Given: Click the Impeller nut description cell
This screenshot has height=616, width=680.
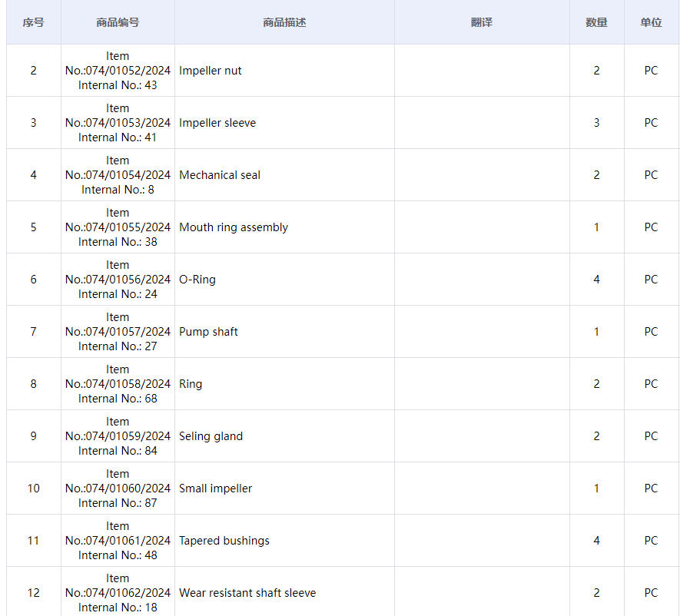Looking at the screenshot, I should pos(211,71).
